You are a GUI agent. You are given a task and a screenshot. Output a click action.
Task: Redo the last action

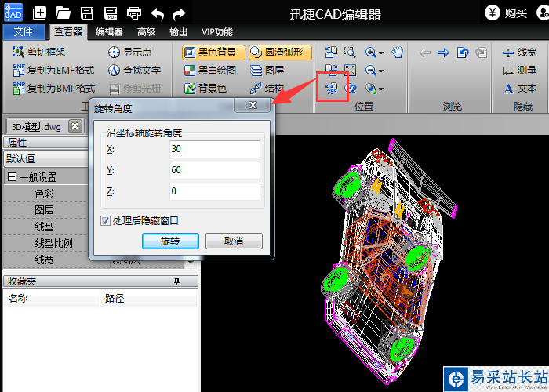(x=180, y=14)
